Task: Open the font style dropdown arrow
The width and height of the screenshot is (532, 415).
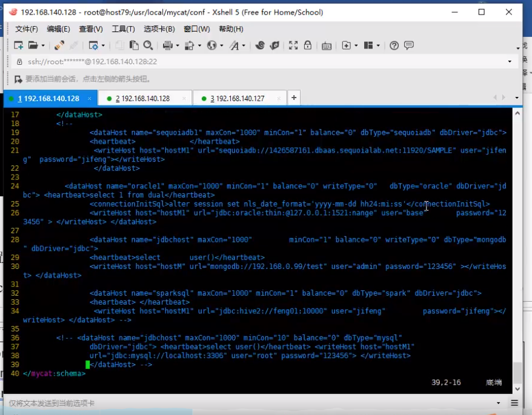Action: coord(244,45)
